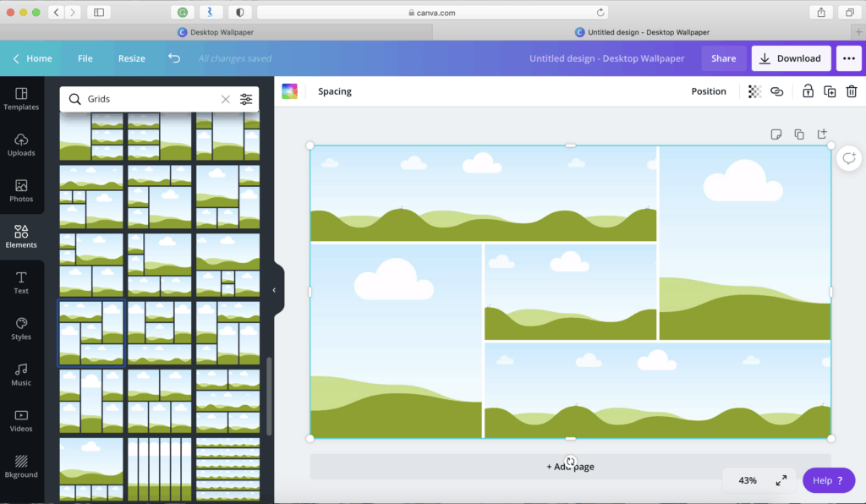Image resolution: width=866 pixels, height=504 pixels.
Task: Open the Templates panel in sidebar
Action: [21, 99]
